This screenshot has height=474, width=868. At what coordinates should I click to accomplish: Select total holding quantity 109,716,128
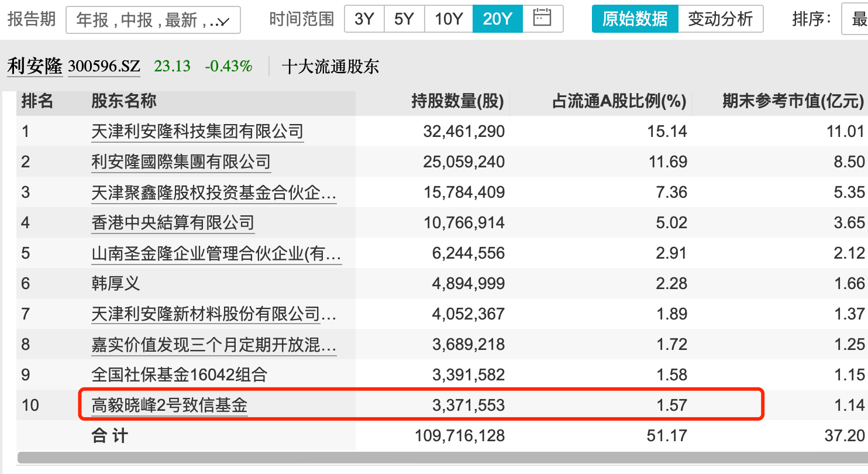459,435
